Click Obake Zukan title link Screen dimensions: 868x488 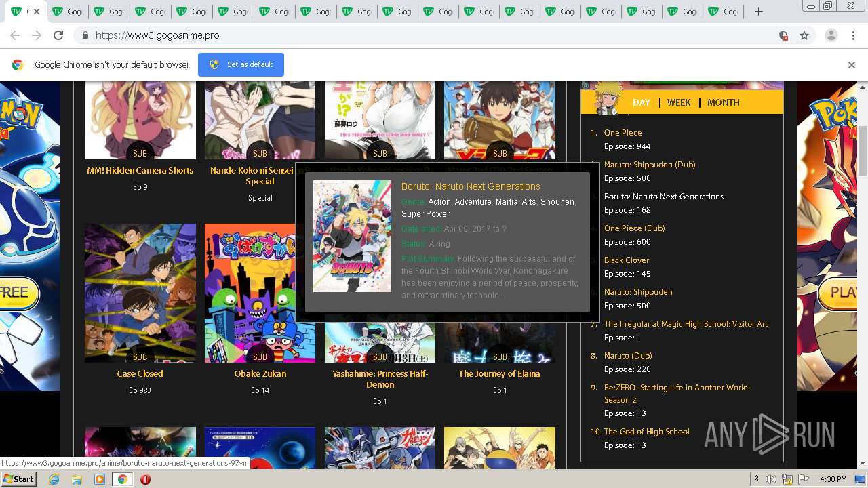click(260, 374)
